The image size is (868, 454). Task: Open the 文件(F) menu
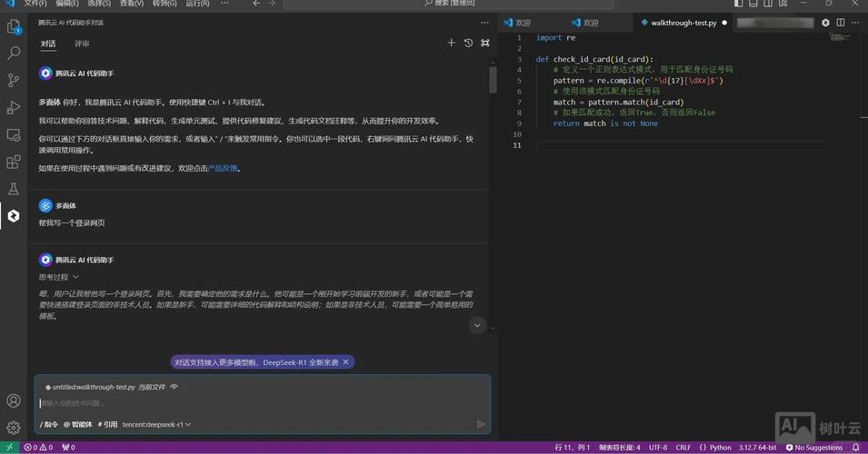pos(35,4)
